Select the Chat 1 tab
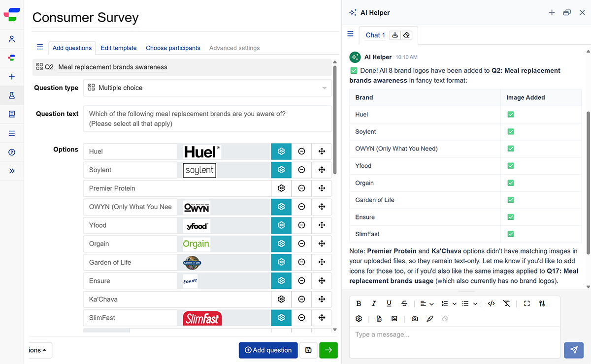The image size is (591, 364). [x=375, y=35]
